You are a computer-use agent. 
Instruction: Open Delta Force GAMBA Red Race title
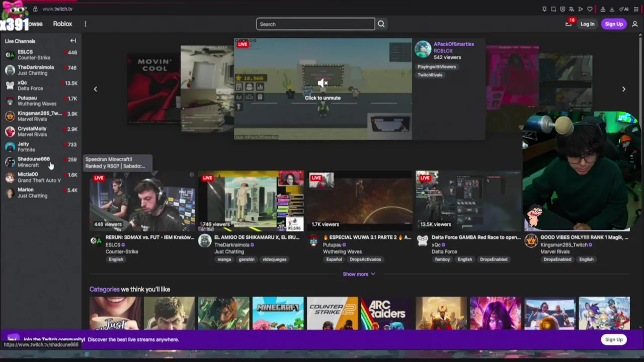point(476,237)
